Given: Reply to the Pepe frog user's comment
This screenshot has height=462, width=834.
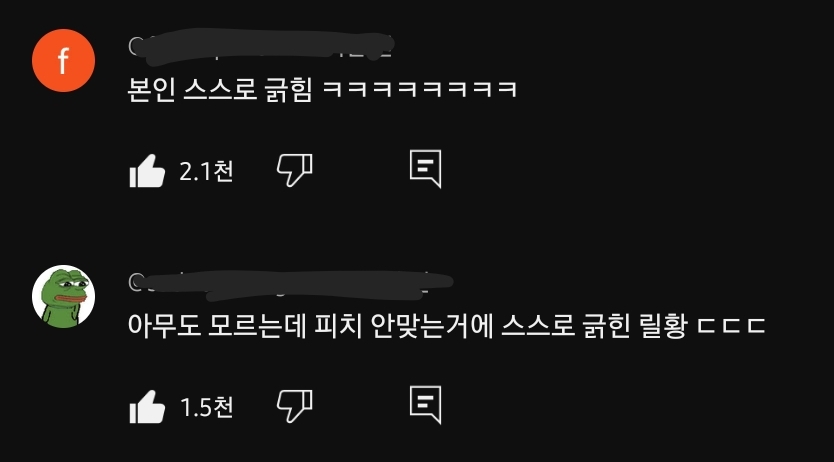Looking at the screenshot, I should pos(426,405).
